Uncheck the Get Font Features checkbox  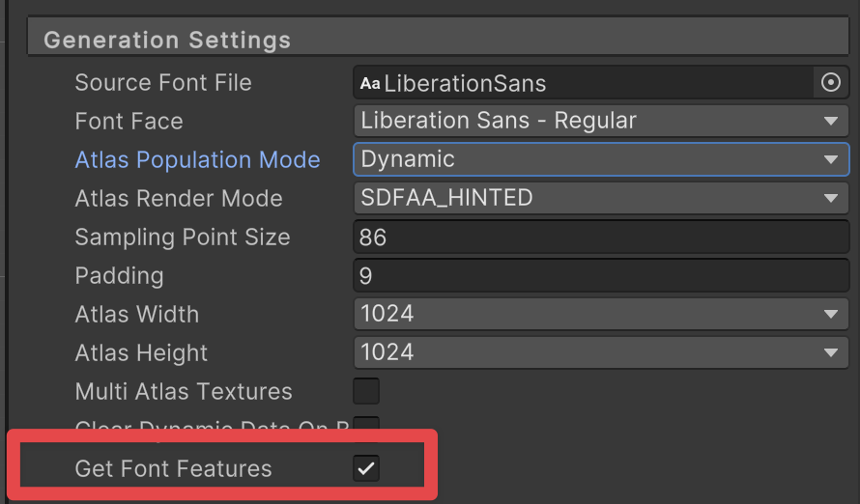[366, 468]
